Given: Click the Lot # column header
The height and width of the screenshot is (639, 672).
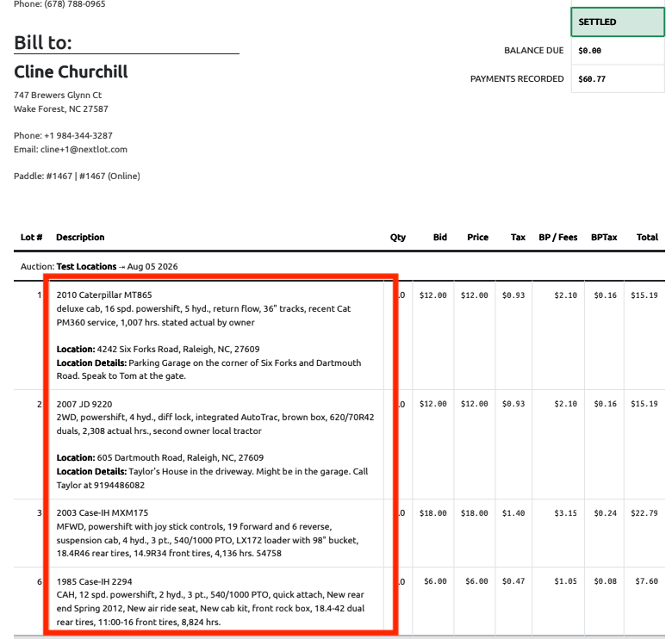Looking at the screenshot, I should pos(31,238).
